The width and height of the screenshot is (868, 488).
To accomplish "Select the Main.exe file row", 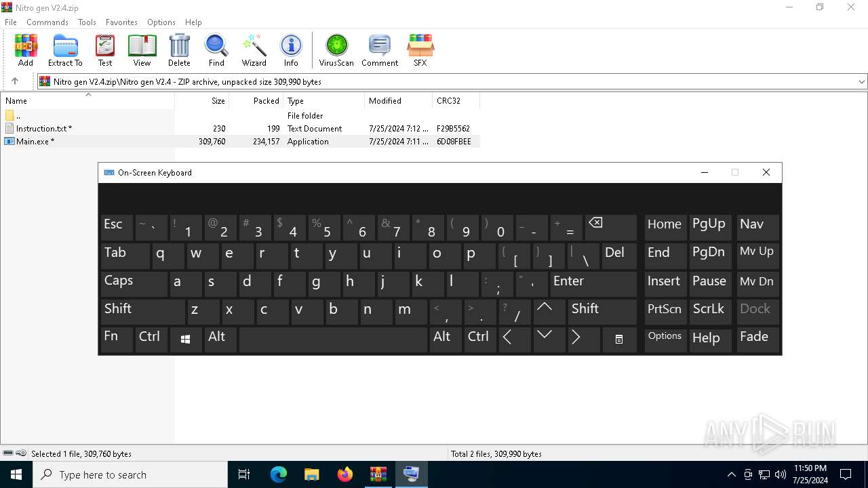I will click(x=240, y=141).
